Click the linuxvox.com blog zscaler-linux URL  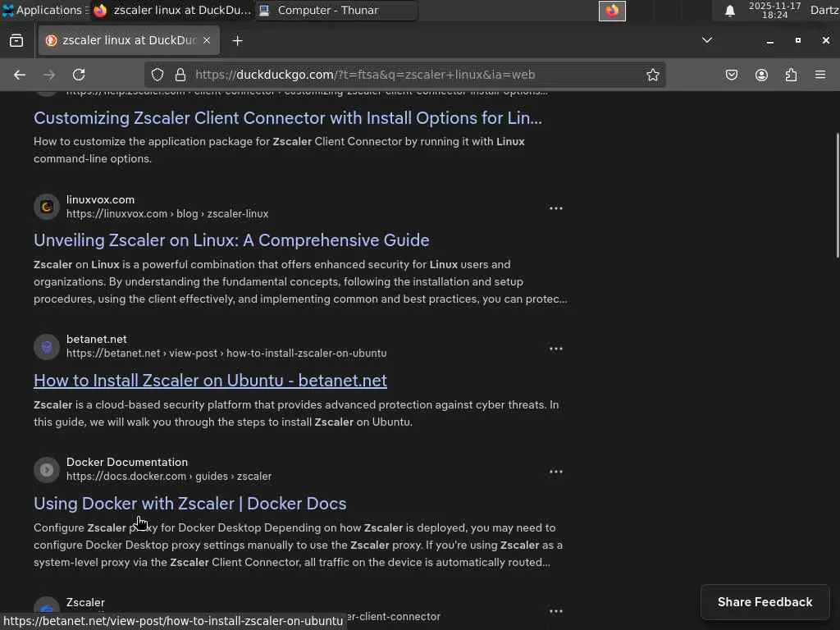coord(167,214)
